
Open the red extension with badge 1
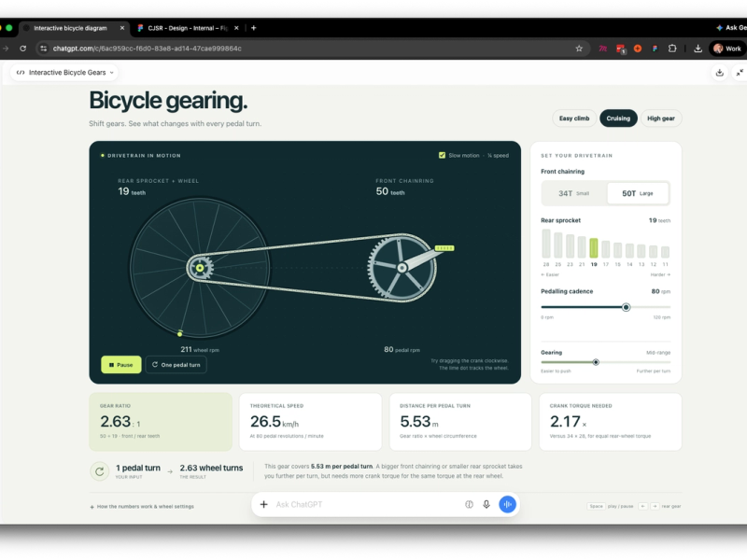tap(620, 49)
